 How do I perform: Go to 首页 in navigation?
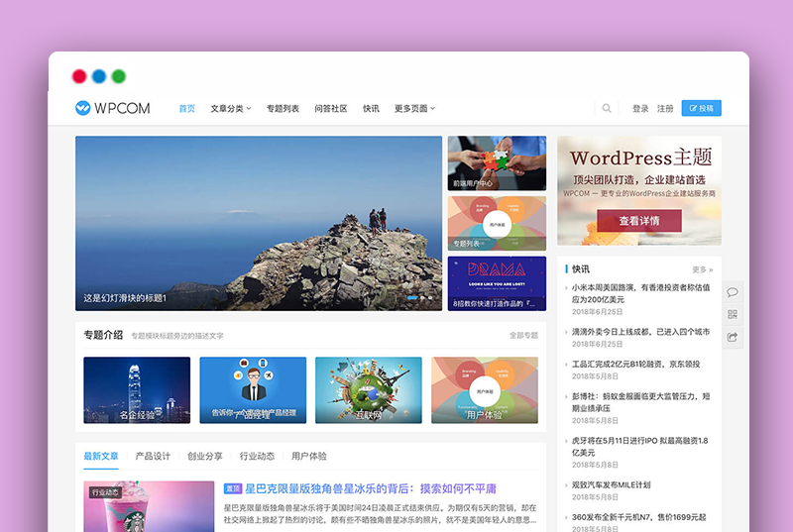pos(186,108)
